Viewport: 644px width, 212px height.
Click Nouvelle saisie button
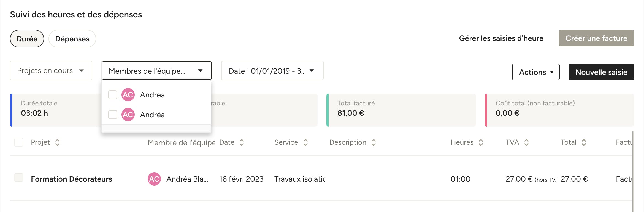click(x=601, y=72)
